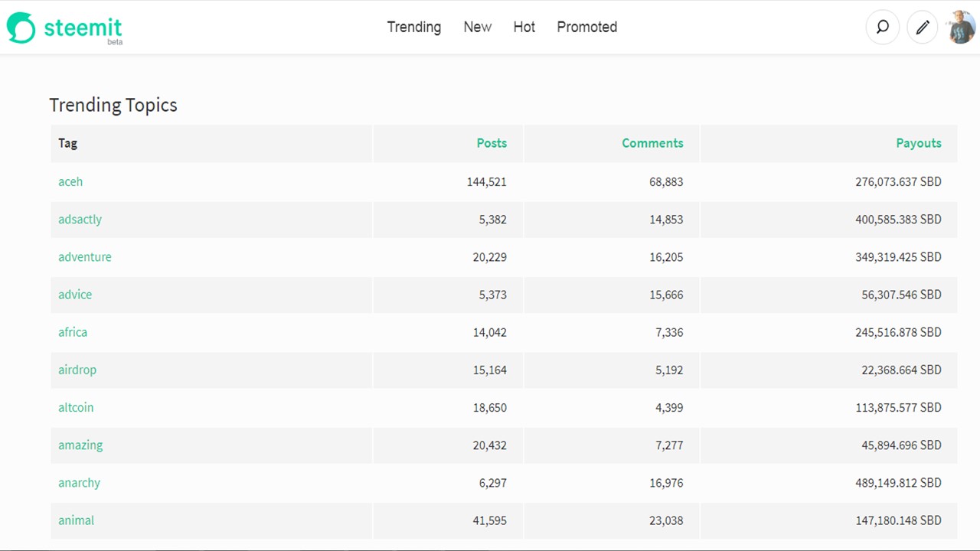Open the user profile avatar

tap(961, 28)
